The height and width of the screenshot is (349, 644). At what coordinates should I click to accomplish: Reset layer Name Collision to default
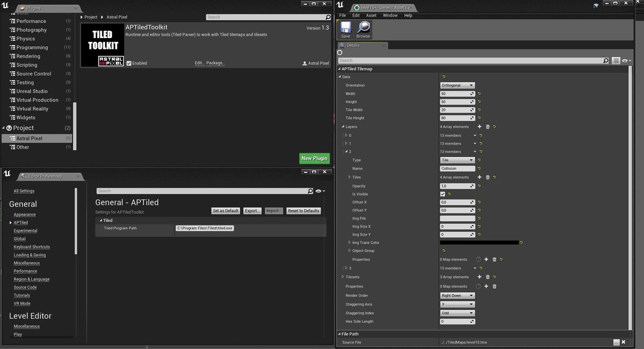[x=479, y=169]
